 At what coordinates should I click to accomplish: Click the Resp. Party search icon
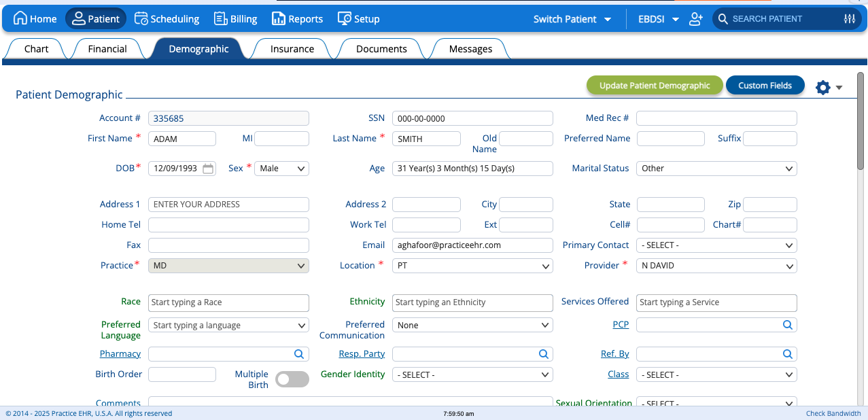(543, 354)
